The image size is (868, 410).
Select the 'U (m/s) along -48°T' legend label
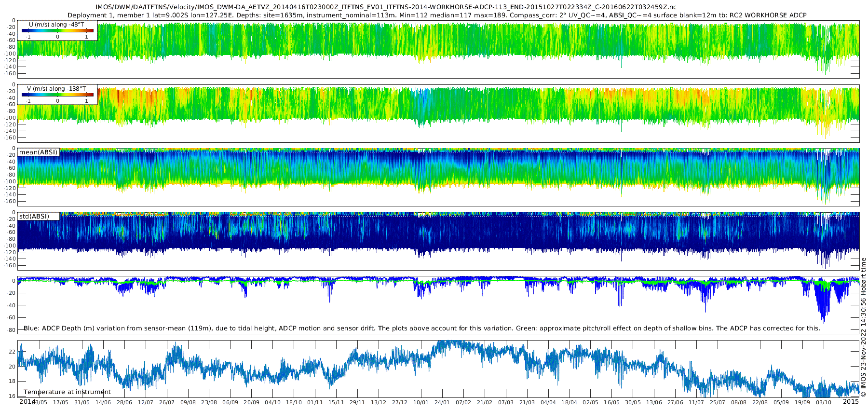tap(55, 24)
